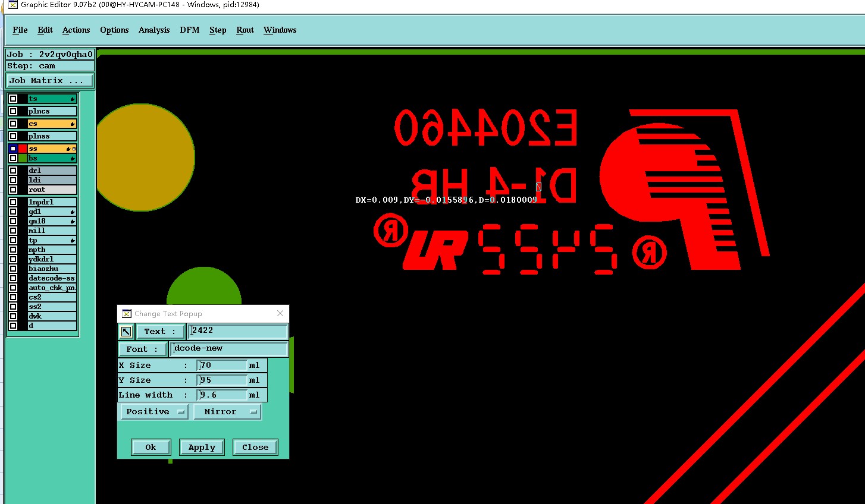The width and height of the screenshot is (865, 504).
Task: Open the Positive polarity dropdown
Action: click(x=154, y=411)
